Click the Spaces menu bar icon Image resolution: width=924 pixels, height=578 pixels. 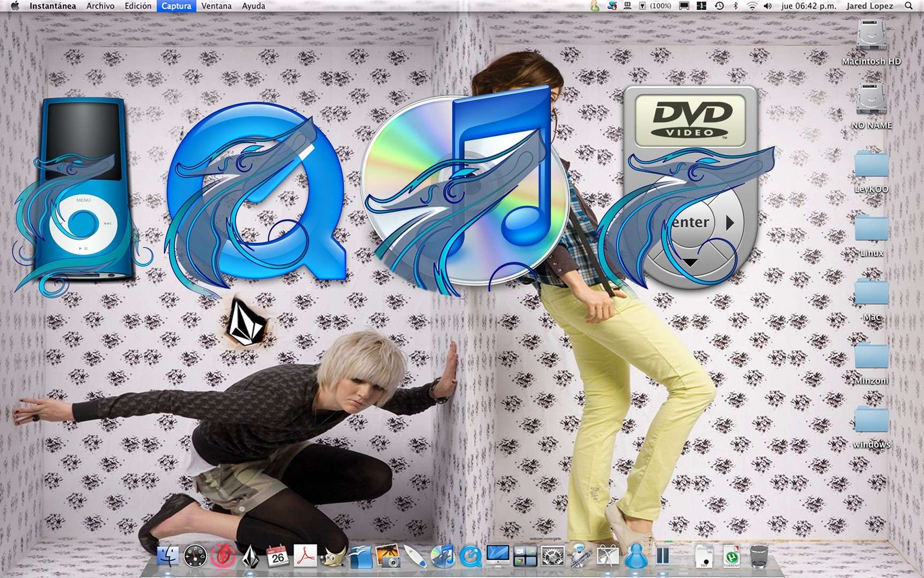(702, 6)
